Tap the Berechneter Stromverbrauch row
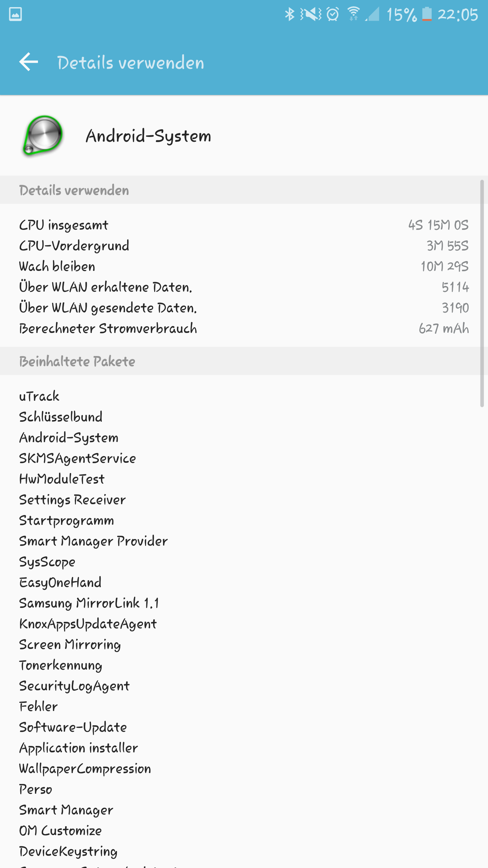 click(x=244, y=329)
